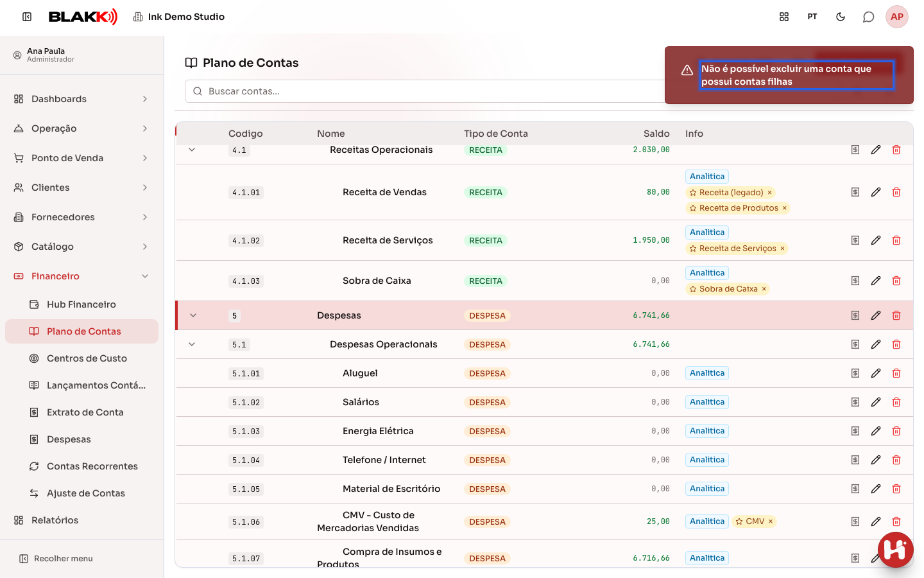Viewport: 924px width, 578px height.
Task: Click the Recolher menu button
Action: coord(56,559)
